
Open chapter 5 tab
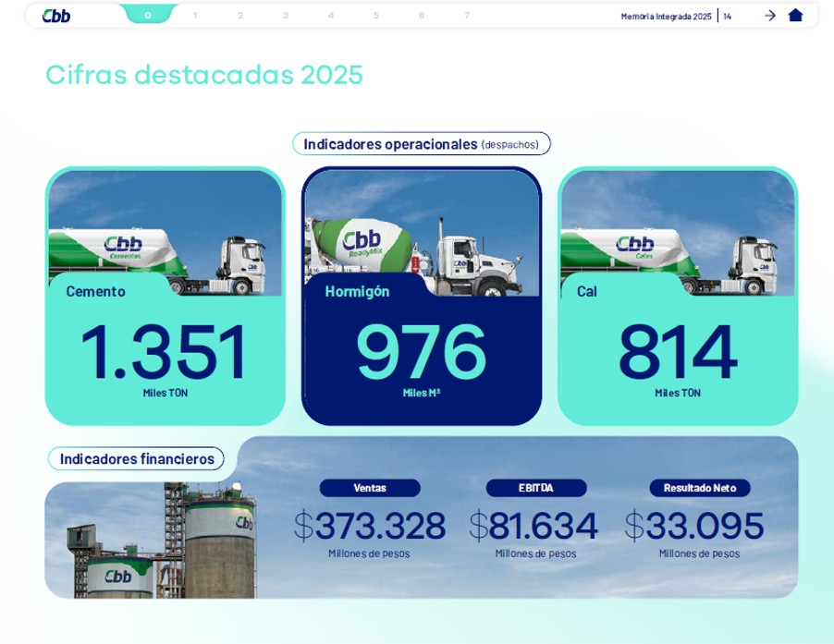(x=376, y=16)
